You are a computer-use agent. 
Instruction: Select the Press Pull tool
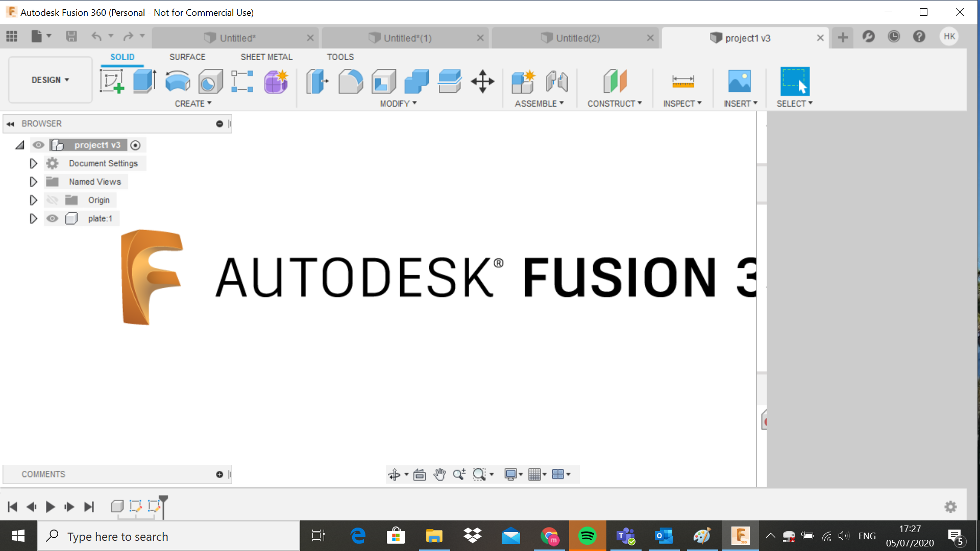pyautogui.click(x=317, y=82)
